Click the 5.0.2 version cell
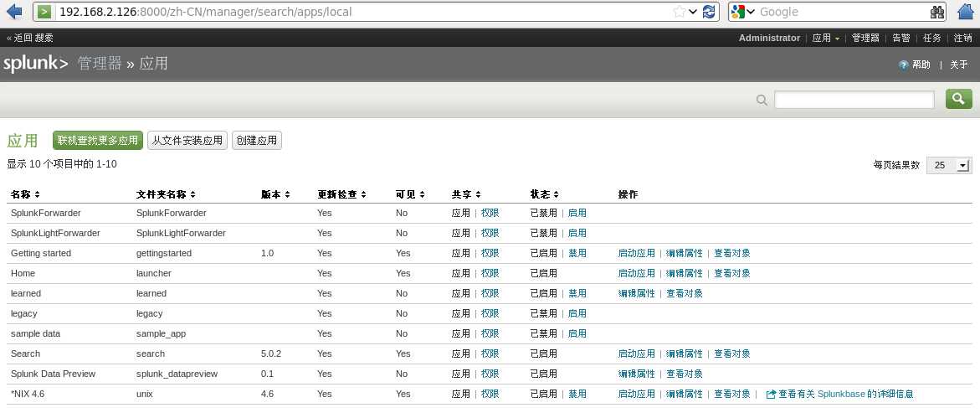Viewport: 980px width, 418px height. point(271,354)
